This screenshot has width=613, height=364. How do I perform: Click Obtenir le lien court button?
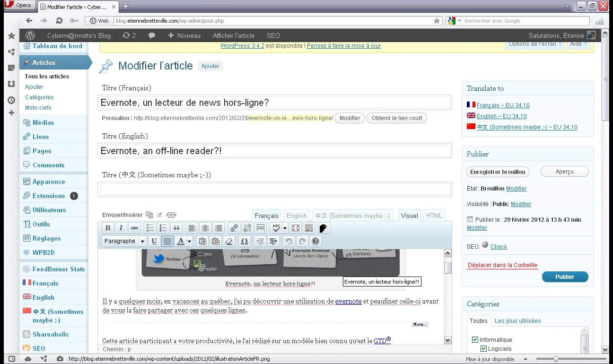[x=397, y=118]
